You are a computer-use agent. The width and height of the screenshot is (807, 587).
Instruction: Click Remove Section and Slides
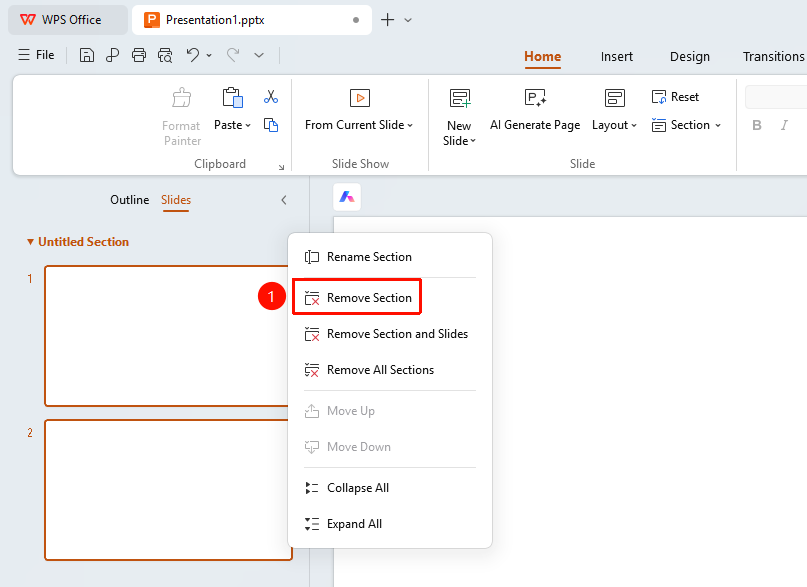390,334
